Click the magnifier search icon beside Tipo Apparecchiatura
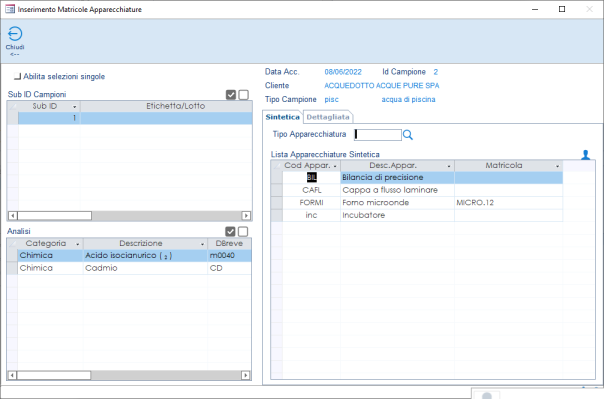604x399 pixels. (x=408, y=135)
